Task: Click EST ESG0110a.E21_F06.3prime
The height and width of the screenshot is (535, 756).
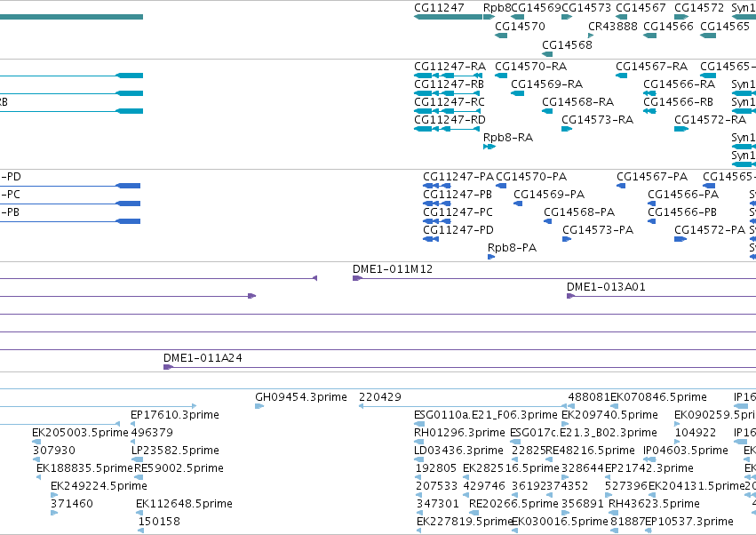Action: pos(486,415)
